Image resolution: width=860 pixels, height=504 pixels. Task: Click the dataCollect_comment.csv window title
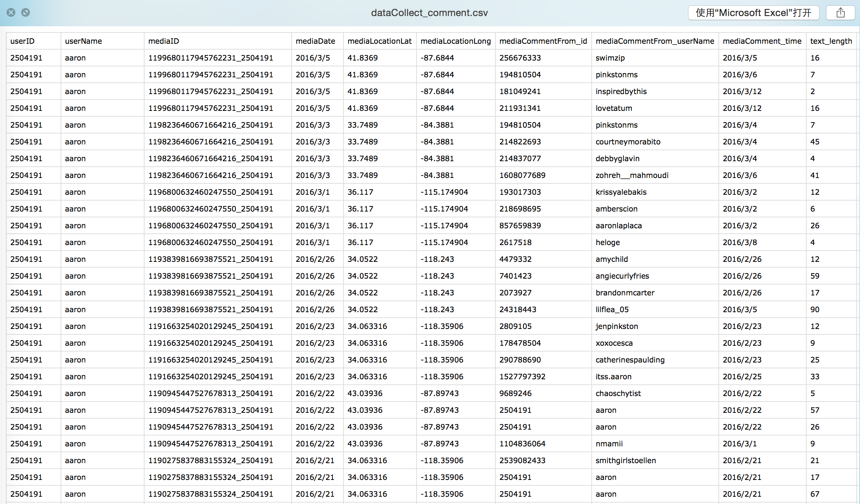click(x=429, y=13)
